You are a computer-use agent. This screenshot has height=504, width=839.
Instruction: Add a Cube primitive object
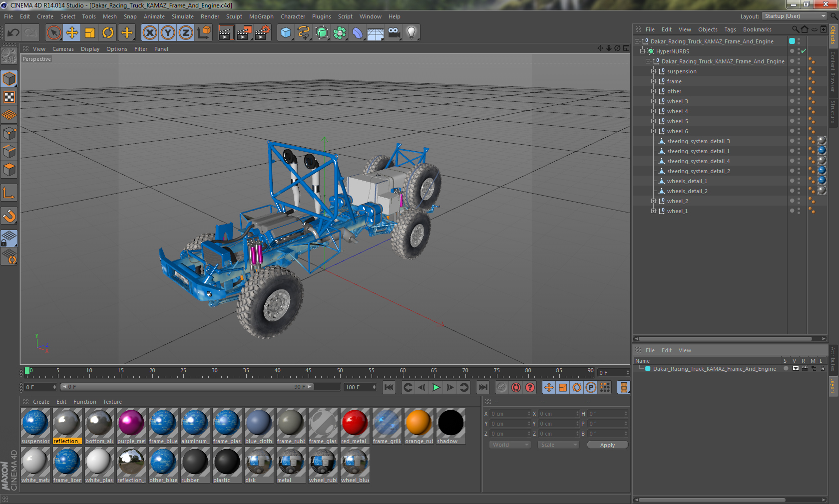pyautogui.click(x=286, y=33)
